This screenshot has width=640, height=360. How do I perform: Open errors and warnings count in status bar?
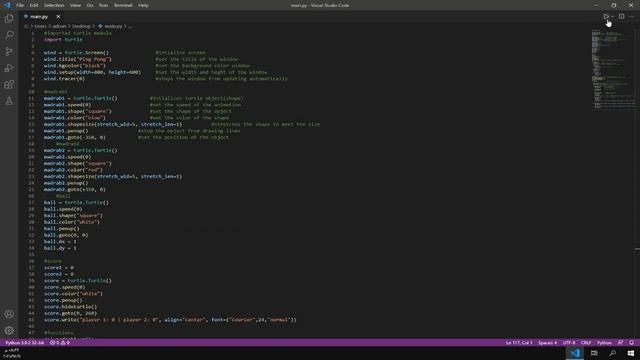click(60, 342)
